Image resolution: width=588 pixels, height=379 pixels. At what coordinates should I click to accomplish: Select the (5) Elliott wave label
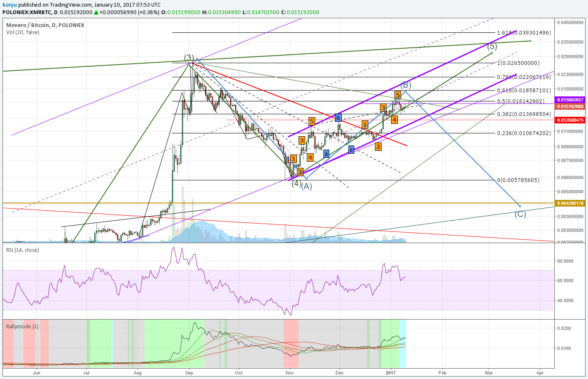point(492,46)
